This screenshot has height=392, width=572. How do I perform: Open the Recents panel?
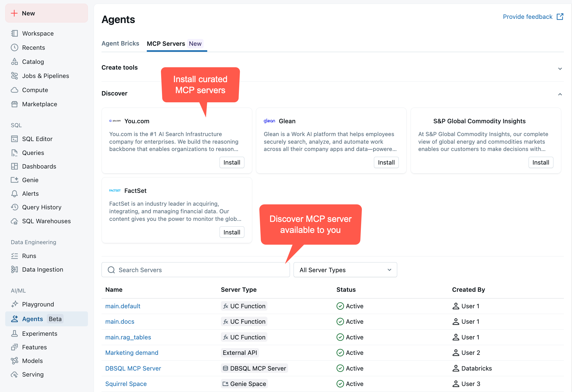(x=34, y=47)
